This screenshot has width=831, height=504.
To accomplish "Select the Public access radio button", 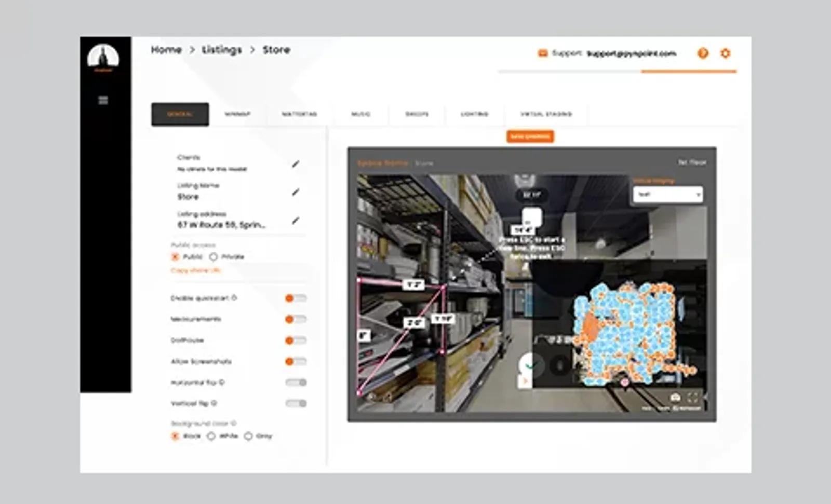I will pyautogui.click(x=175, y=257).
